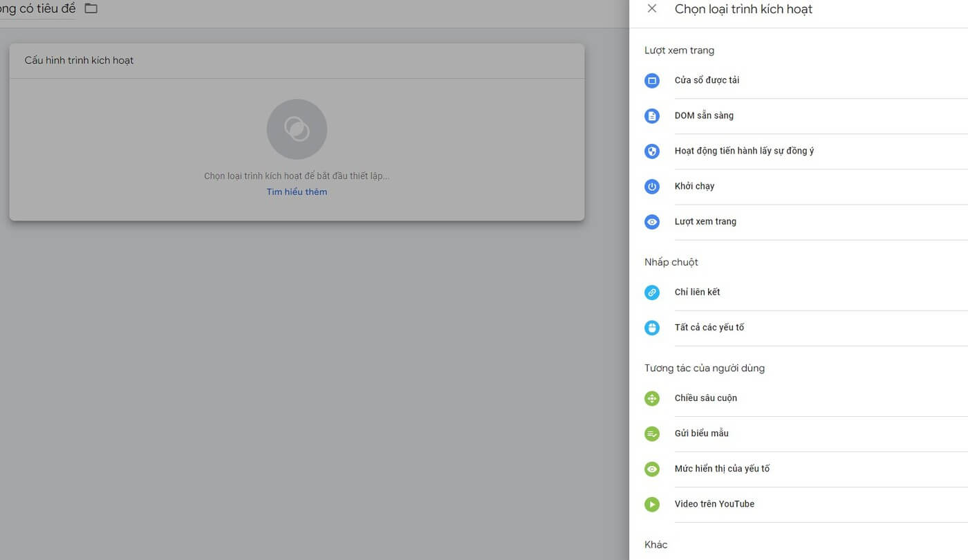Close the trigger type selection panel
968x560 pixels.
(x=651, y=8)
